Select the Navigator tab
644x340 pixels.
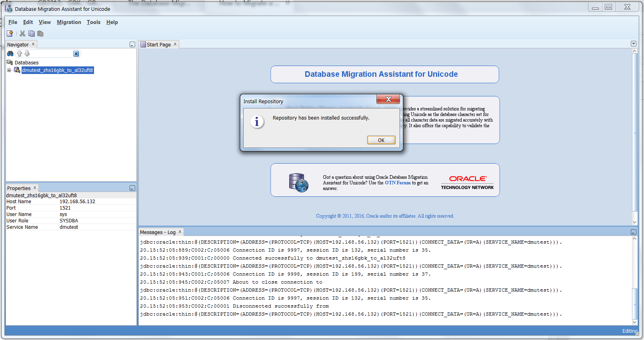18,44
